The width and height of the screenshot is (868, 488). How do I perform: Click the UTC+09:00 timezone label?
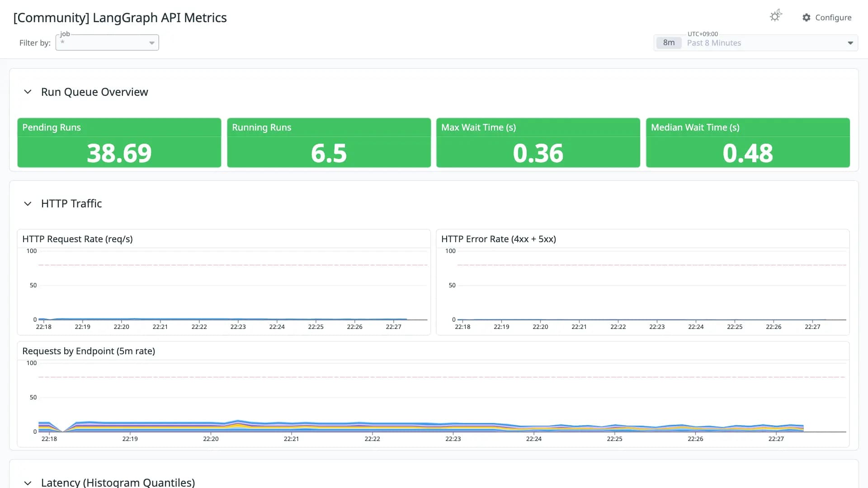click(x=703, y=34)
